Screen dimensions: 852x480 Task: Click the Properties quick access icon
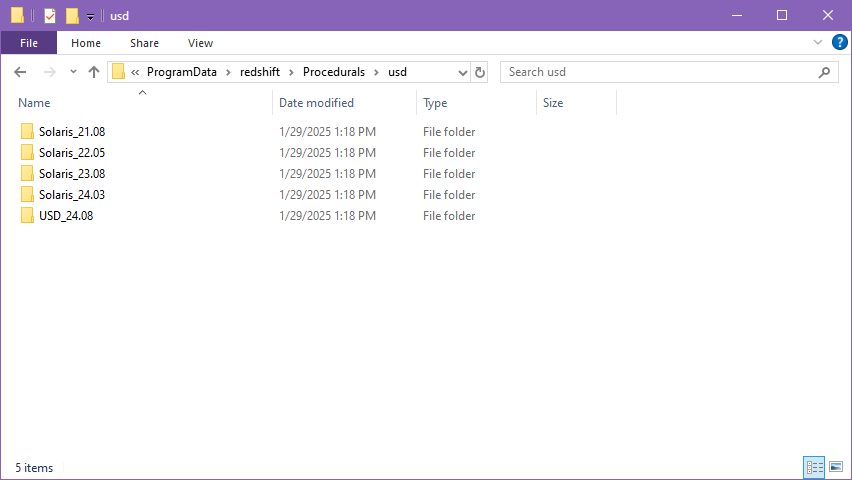[50, 16]
